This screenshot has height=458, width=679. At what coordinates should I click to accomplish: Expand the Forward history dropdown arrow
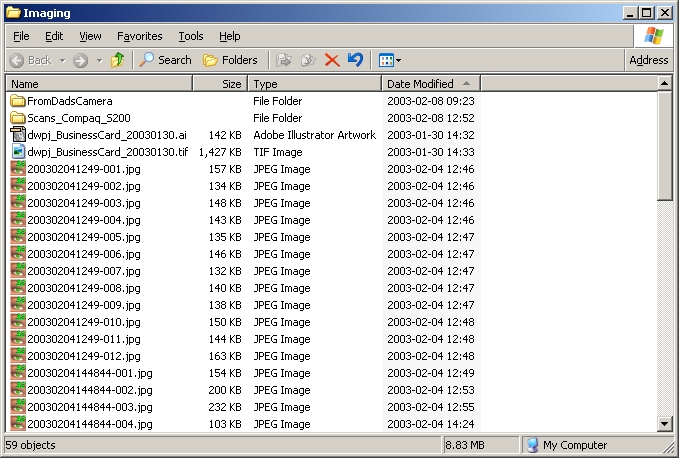coord(99,60)
